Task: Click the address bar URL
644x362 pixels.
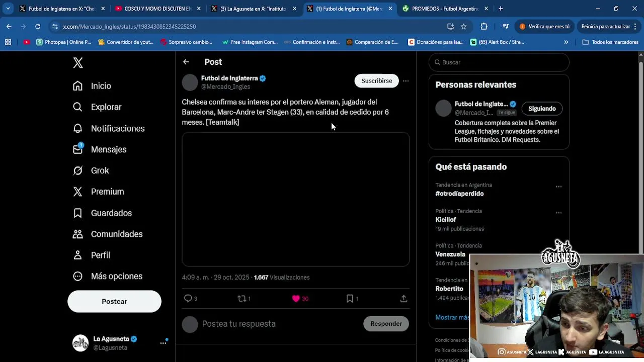Action: point(129,27)
